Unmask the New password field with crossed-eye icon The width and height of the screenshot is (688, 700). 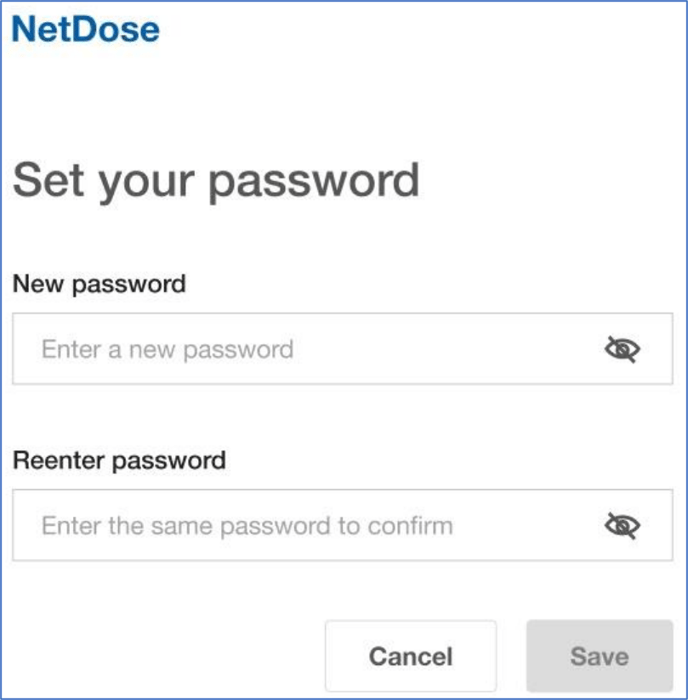point(622,350)
